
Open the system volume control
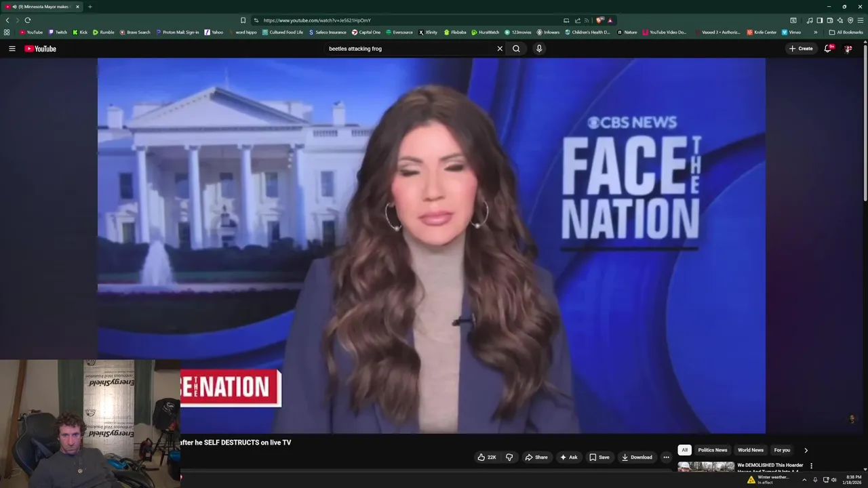834,480
